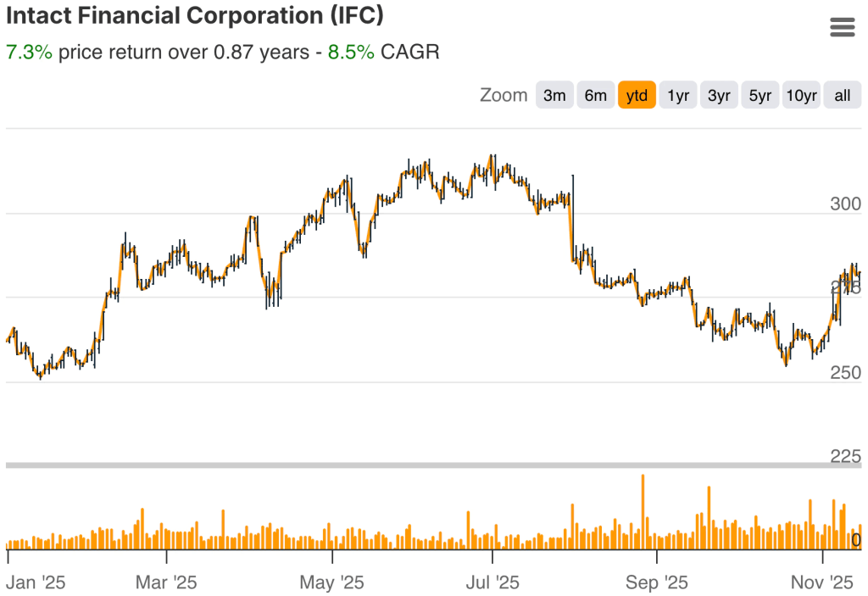
Task: Show the all-time chart view
Action: (842, 95)
